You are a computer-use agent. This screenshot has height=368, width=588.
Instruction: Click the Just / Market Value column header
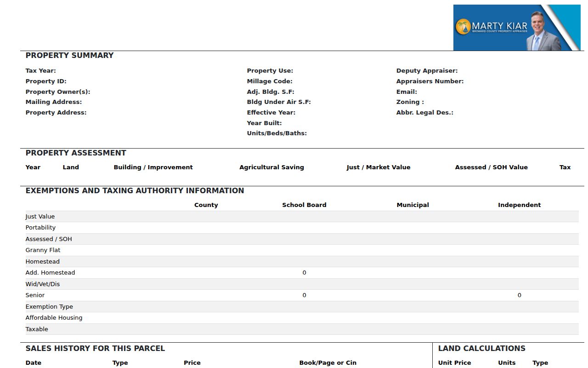coord(379,167)
